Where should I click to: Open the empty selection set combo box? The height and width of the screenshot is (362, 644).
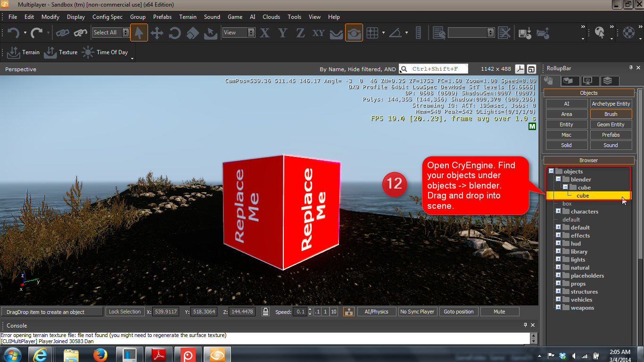pos(471,33)
